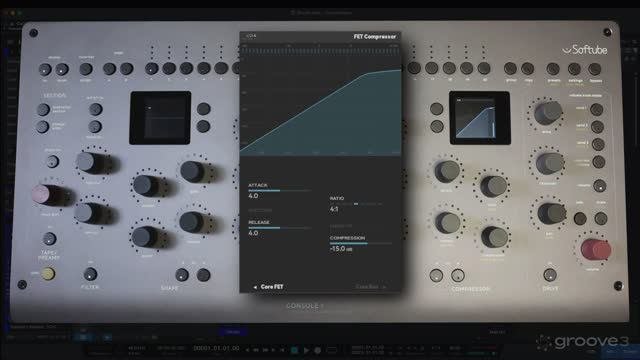This screenshot has height=360, width=640.
Task: Click the fourth button below send 3
Action: (x=599, y=162)
